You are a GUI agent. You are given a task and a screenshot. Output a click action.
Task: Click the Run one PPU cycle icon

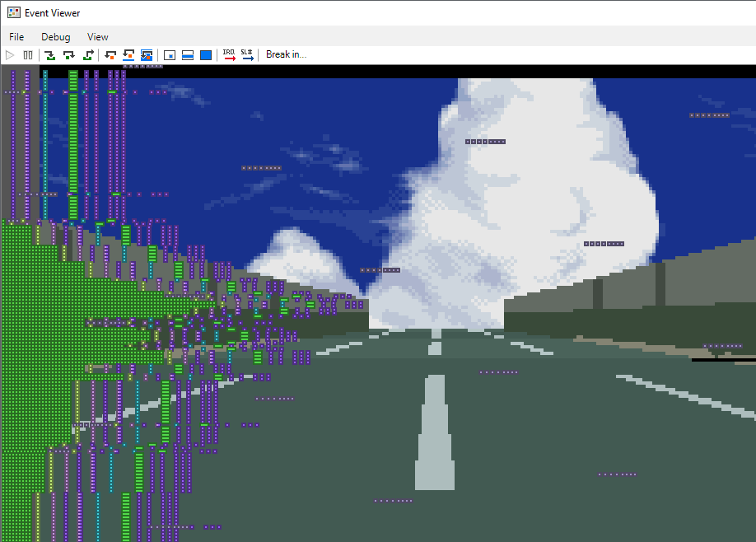[169, 55]
